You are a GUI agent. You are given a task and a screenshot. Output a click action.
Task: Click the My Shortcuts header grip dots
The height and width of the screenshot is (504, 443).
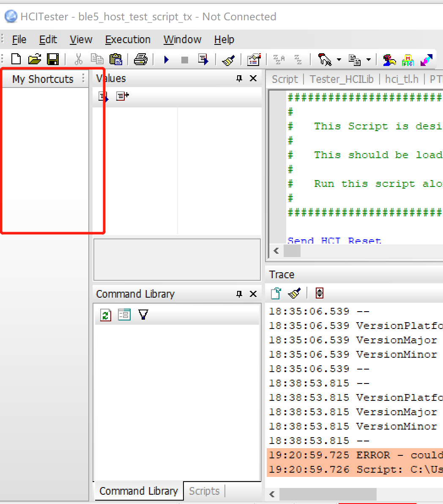(x=83, y=78)
